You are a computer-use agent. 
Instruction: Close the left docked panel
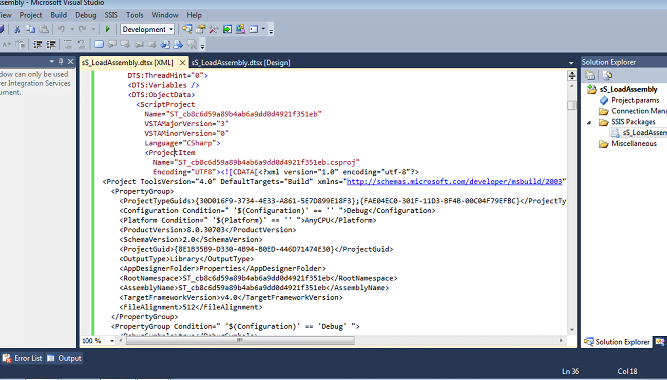pyautogui.click(x=71, y=62)
